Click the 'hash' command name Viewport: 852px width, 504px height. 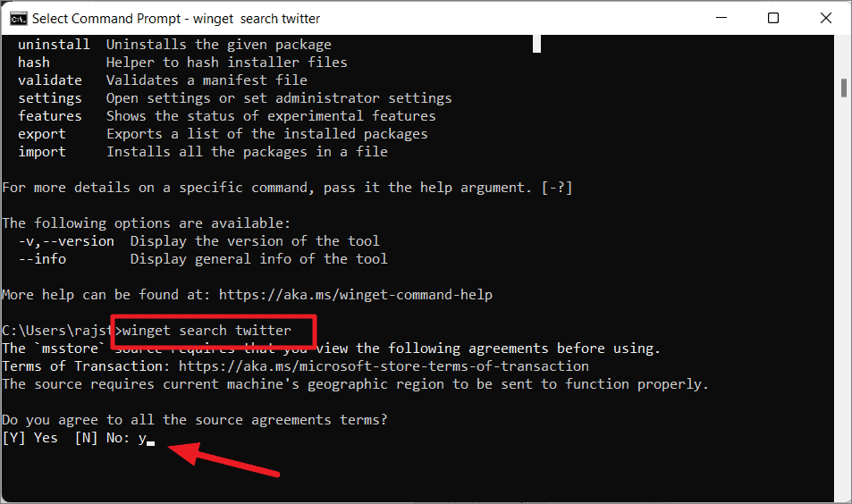34,63
